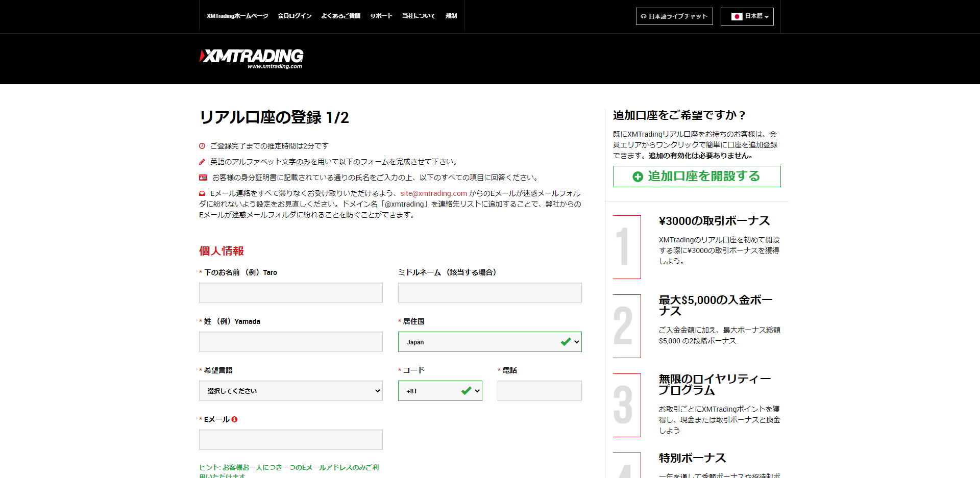Click the number 1 bonus badge
Viewport: 980px width, 478px height.
[627, 247]
